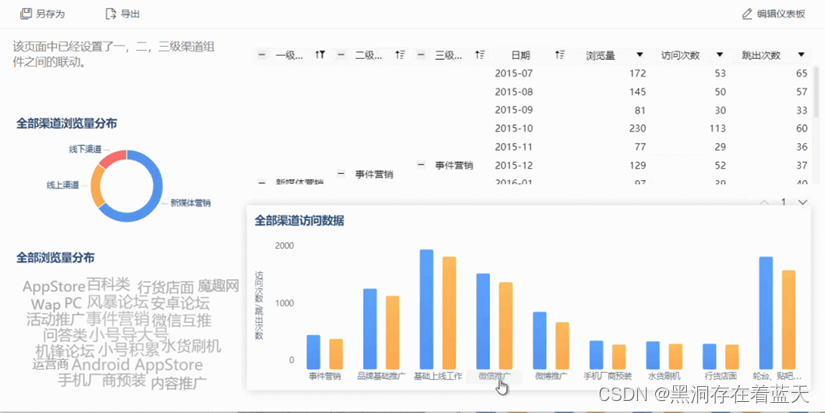This screenshot has width=825, height=413.
Task: Click sort icon on 日期 column header
Action: point(560,55)
